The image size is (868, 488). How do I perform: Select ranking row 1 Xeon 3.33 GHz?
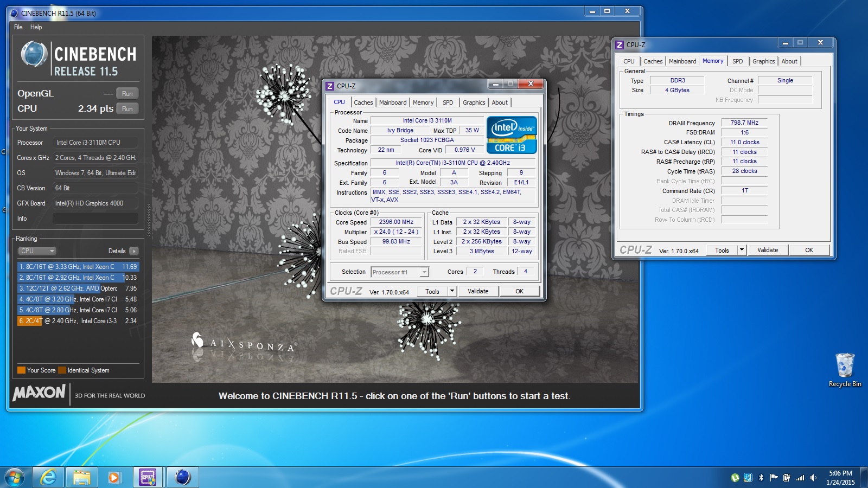pyautogui.click(x=78, y=267)
